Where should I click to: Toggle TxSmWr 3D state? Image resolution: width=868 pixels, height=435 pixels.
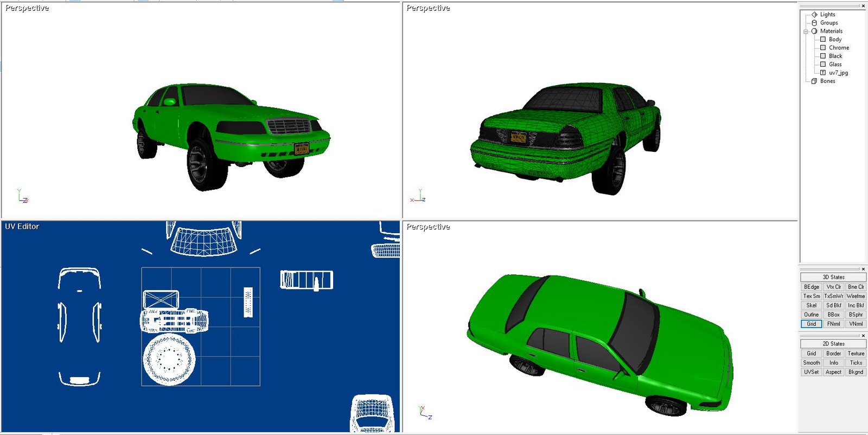[x=834, y=296]
